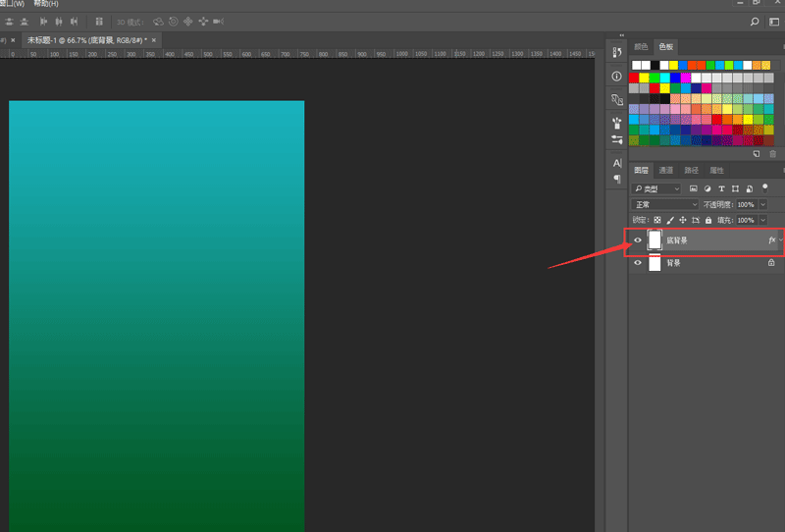This screenshot has height=532, width=785.
Task: Toggle the layer filtering switch
Action: click(x=765, y=188)
